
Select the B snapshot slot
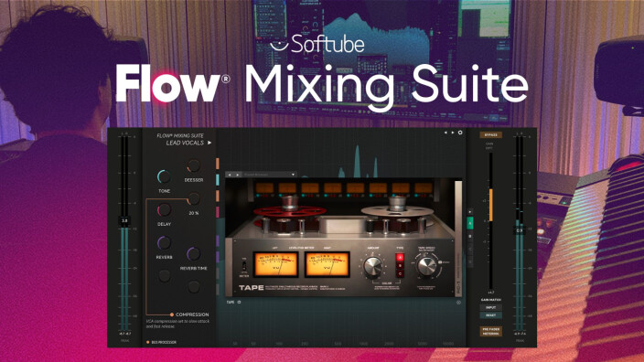[470, 237]
